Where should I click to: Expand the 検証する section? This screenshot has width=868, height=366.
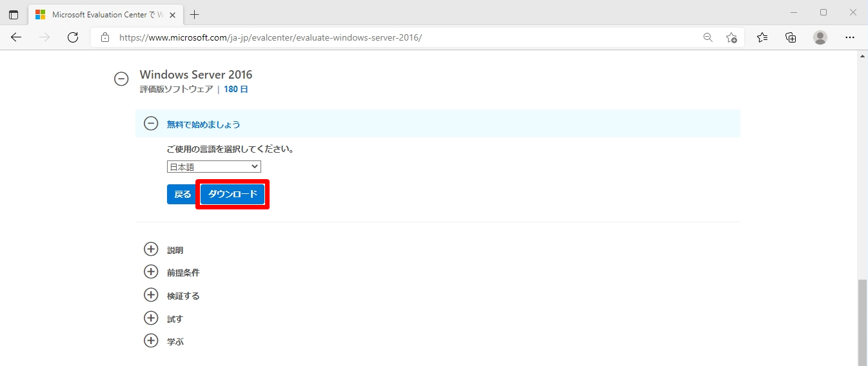point(151,295)
